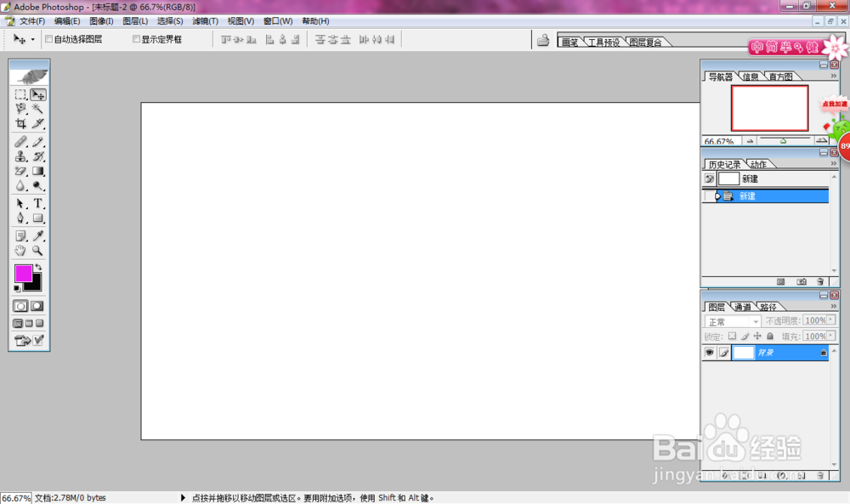Select the Dodge tool
Viewport: 850px width, 504px height.
click(38, 186)
